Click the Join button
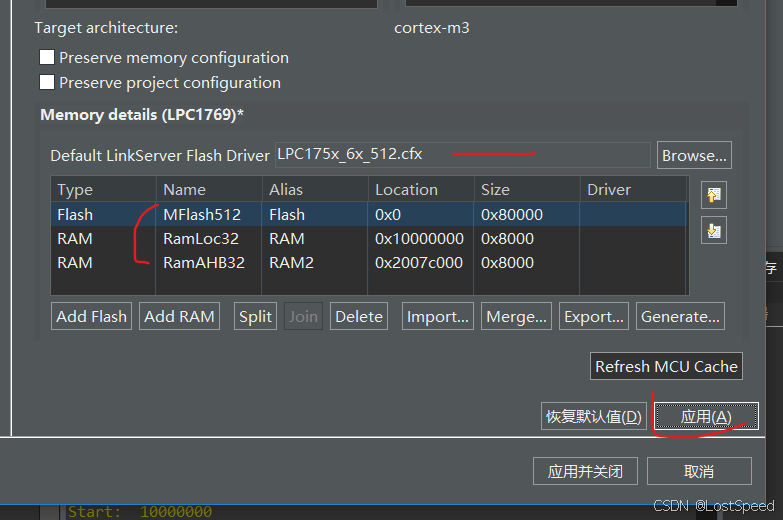The image size is (783, 520). tap(303, 316)
